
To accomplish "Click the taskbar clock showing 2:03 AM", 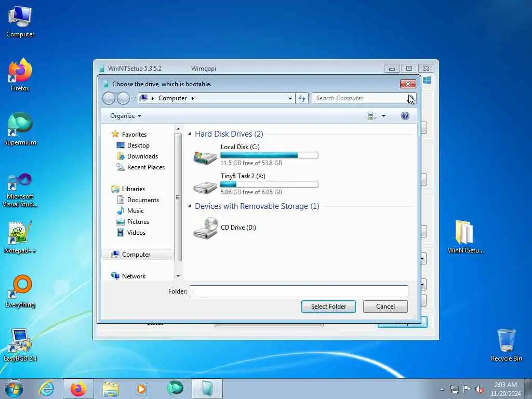I will (x=505, y=389).
